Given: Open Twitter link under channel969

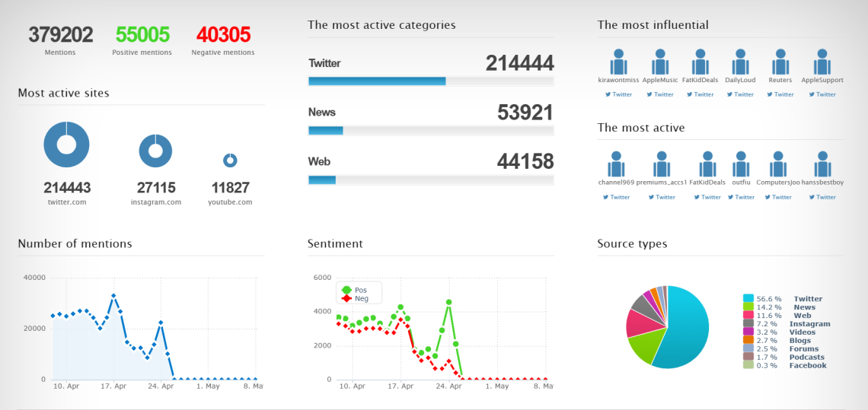Looking at the screenshot, I should click(x=616, y=197).
